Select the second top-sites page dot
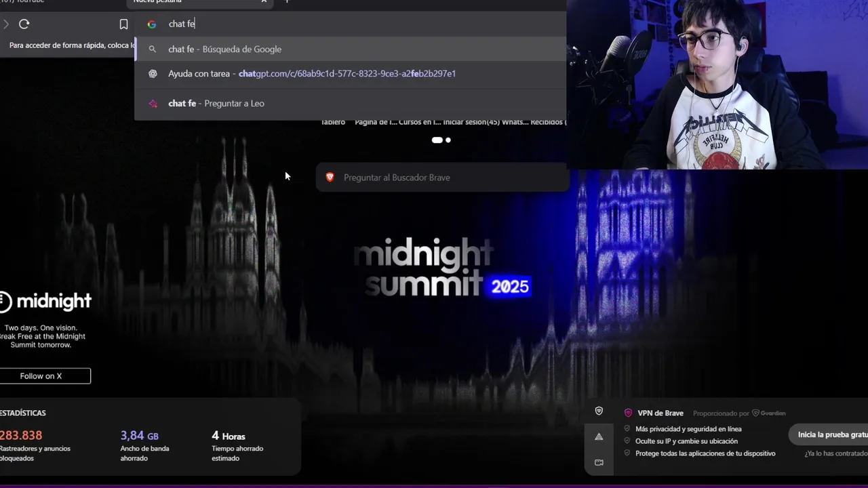The image size is (868, 488). [448, 140]
